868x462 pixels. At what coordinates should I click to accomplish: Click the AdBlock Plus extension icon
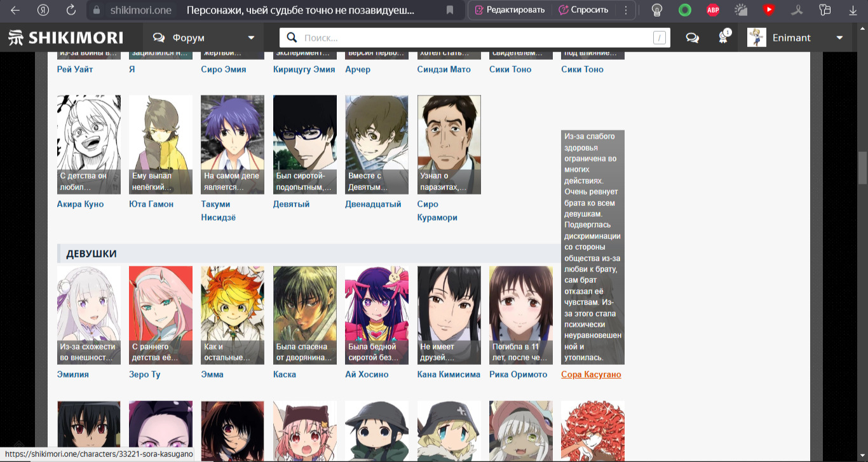coord(713,10)
